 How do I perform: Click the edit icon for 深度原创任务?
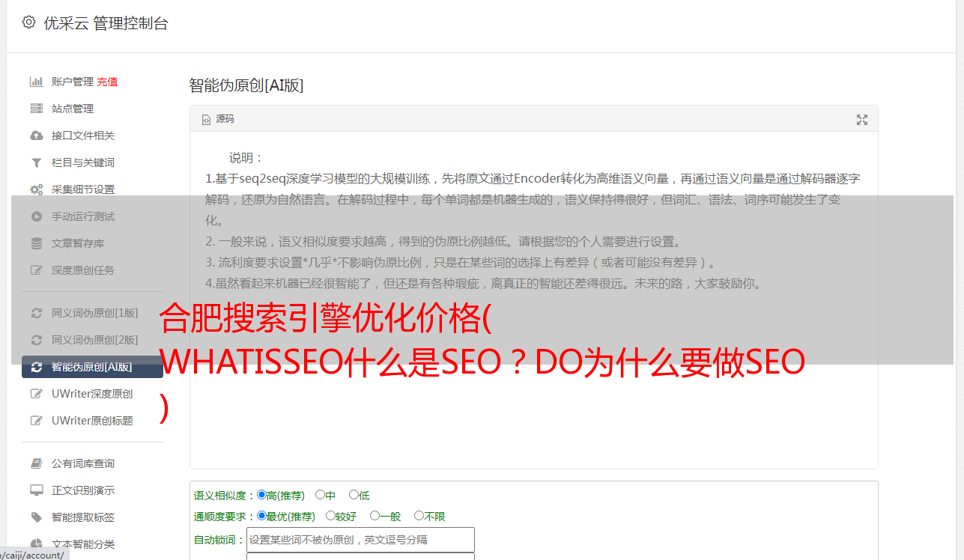coord(36,270)
